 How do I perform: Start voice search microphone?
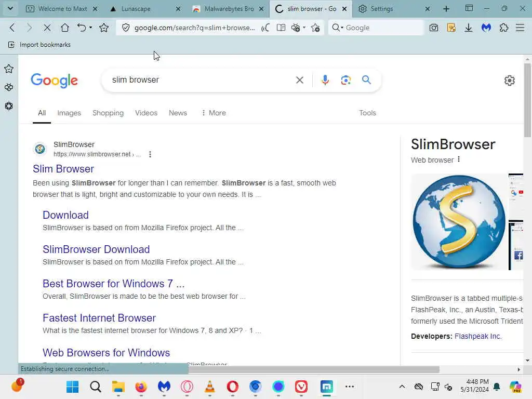[325, 80]
